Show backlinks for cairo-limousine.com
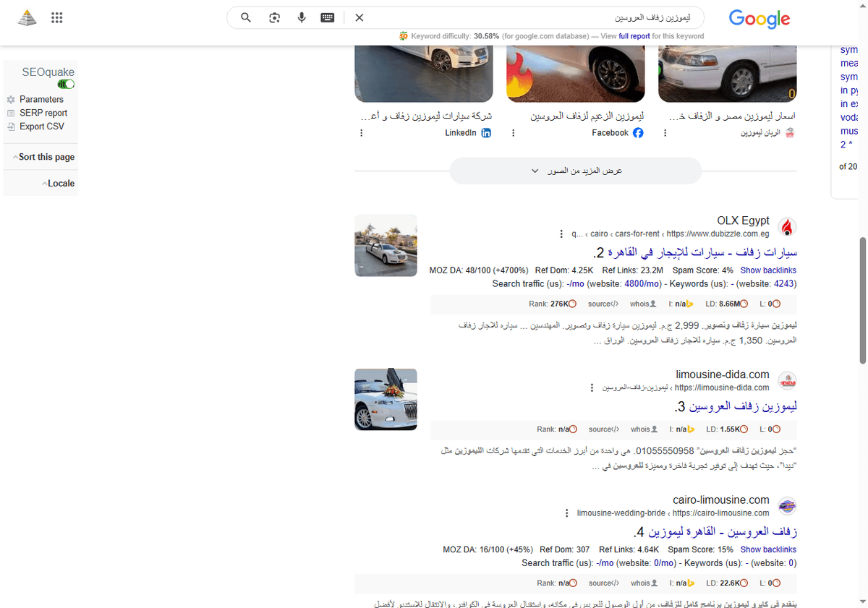 tap(768, 549)
